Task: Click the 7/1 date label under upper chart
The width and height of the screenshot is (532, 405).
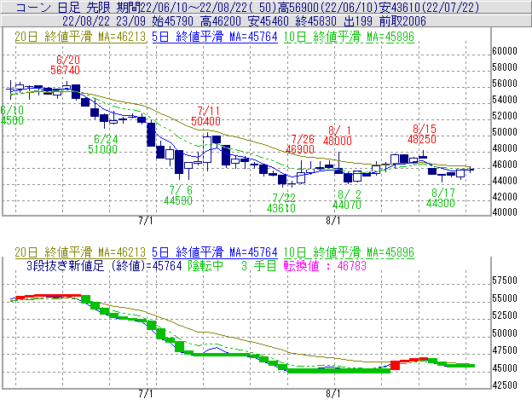Action: (146, 221)
